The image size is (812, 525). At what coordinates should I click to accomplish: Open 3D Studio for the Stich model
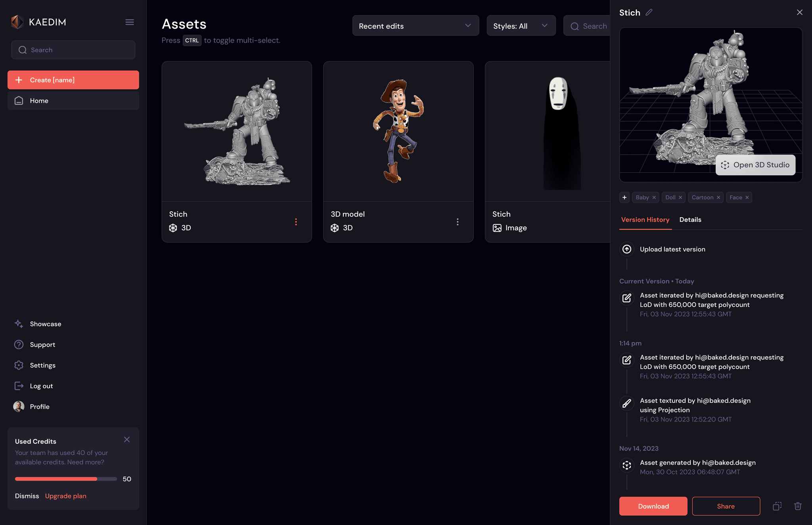[x=755, y=165]
